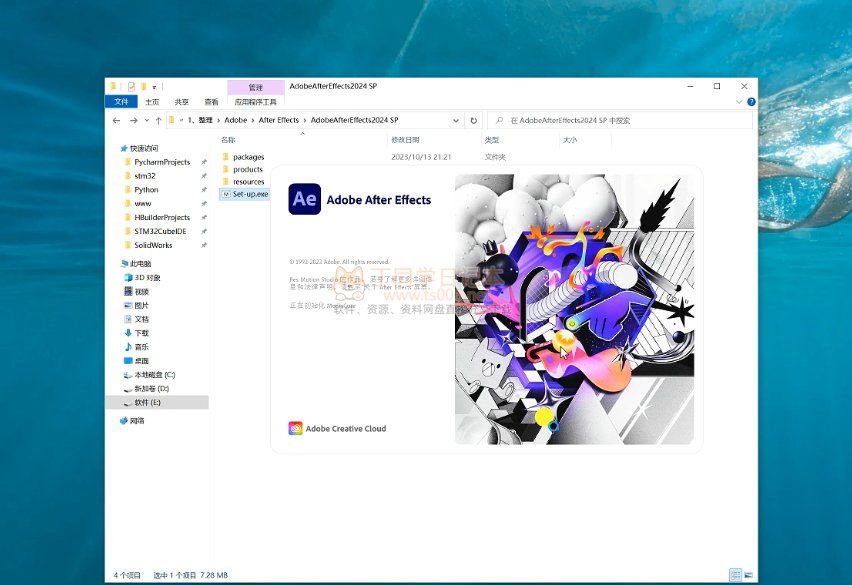852x585 pixels.
Task: Switch to the 查看 ribbon tab
Action: [211, 101]
